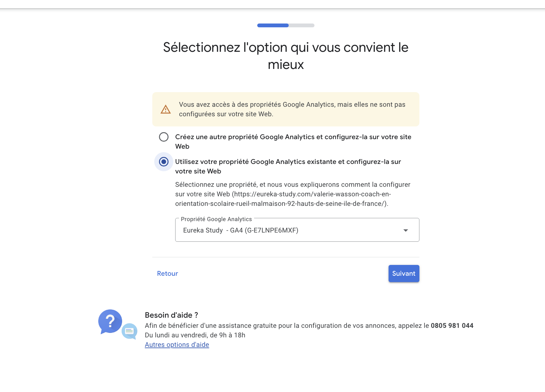
Task: Click the warning triangle icon
Action: point(166,110)
